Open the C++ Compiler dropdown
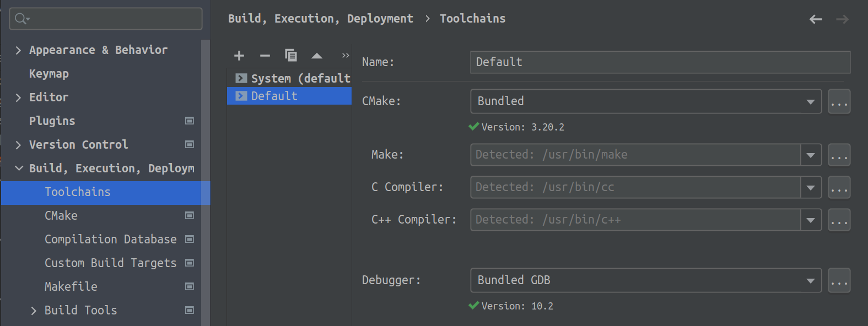This screenshot has width=868, height=326. click(x=810, y=220)
